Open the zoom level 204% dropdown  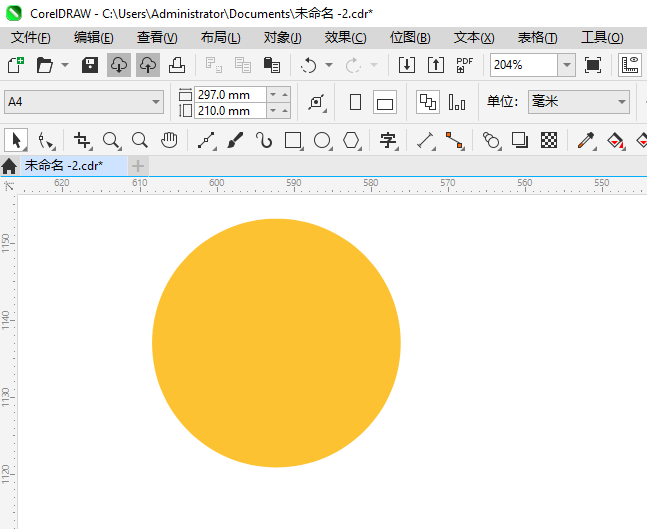tap(566, 65)
